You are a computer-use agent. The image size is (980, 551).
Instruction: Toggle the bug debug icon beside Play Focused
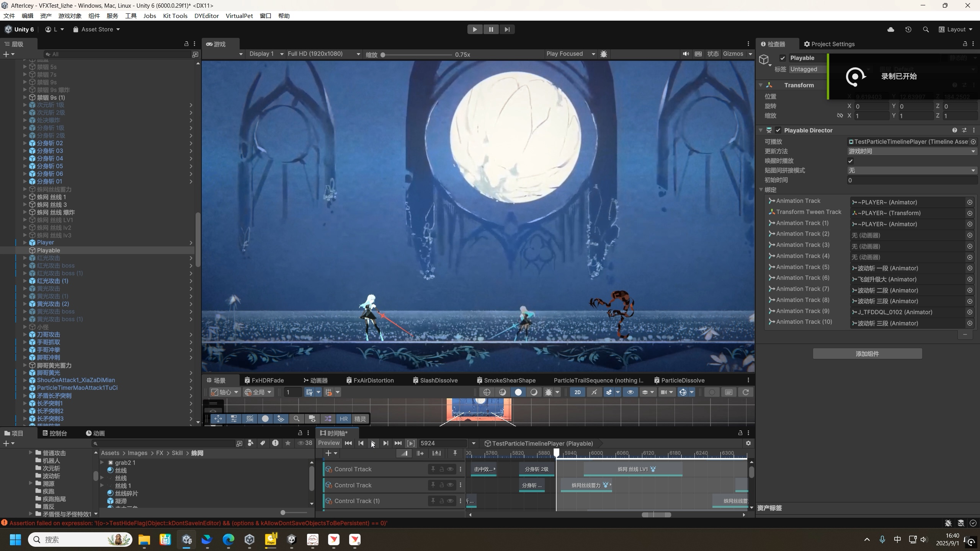(x=604, y=54)
